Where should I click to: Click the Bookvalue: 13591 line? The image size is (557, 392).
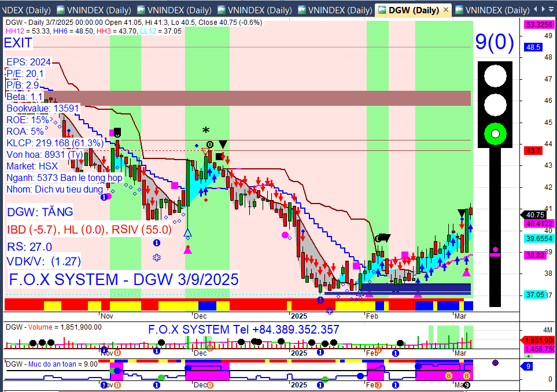click(43, 108)
